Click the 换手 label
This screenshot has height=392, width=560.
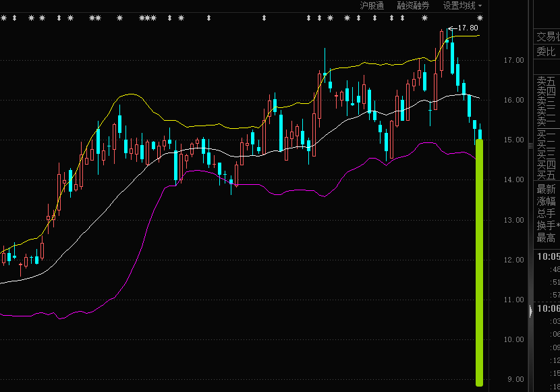point(546,225)
